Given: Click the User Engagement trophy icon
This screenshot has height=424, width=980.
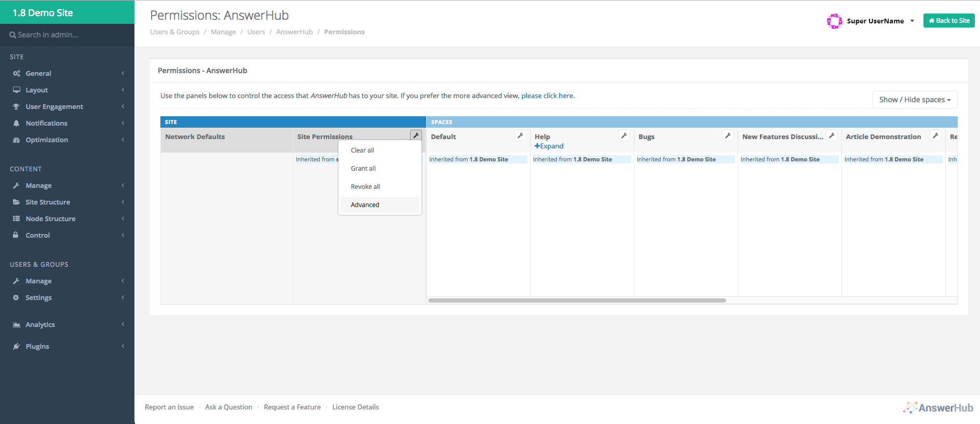Looking at the screenshot, I should 17,106.
